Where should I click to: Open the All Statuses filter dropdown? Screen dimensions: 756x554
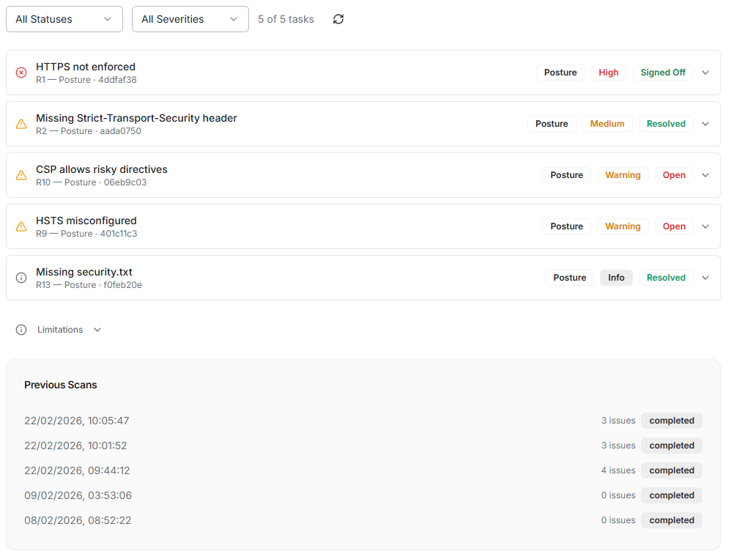coord(64,19)
